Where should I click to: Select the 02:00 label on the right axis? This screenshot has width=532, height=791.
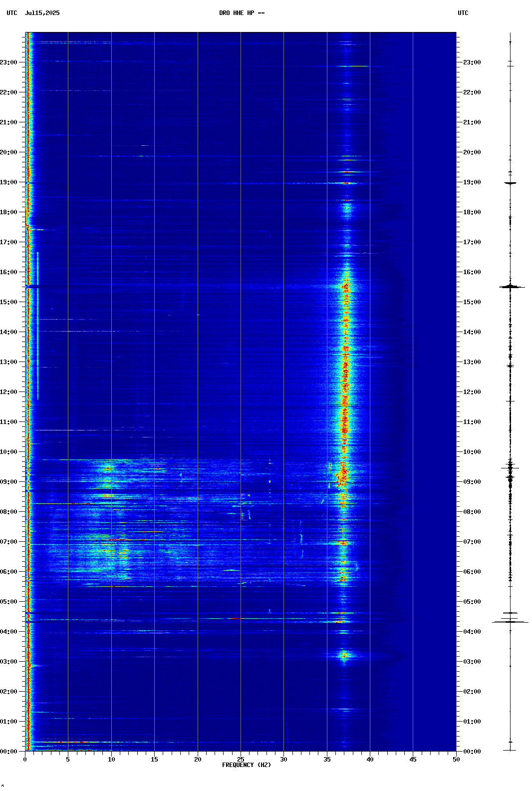[472, 692]
